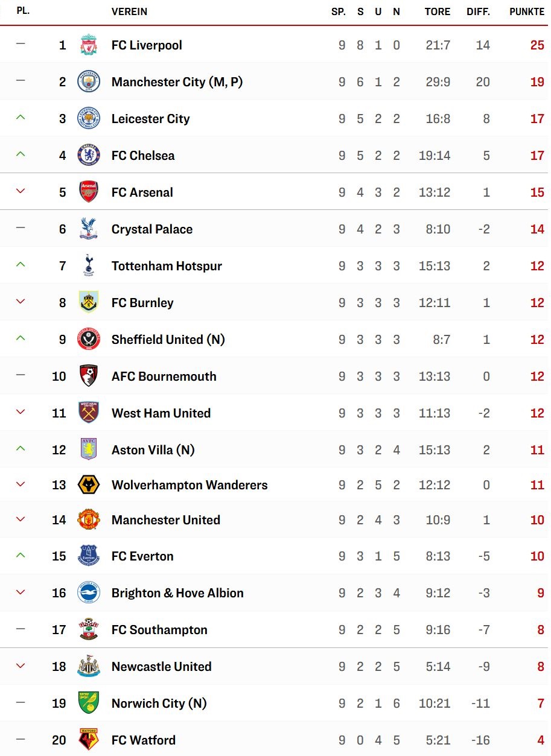Click the PUNKTE column header

[527, 11]
